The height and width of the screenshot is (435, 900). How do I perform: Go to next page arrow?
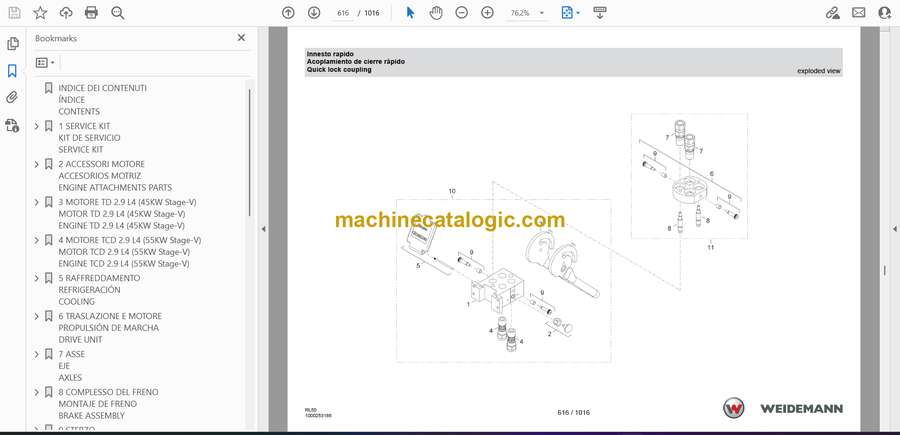(314, 13)
